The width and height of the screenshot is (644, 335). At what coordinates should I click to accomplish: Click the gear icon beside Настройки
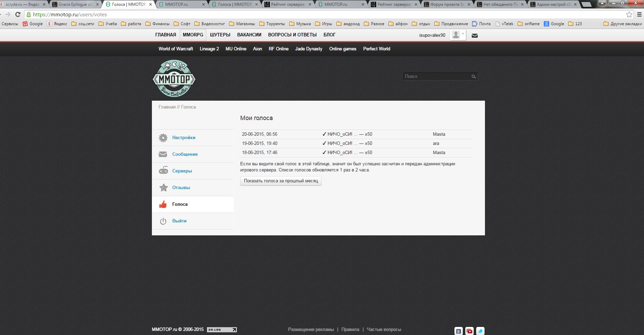coord(163,138)
